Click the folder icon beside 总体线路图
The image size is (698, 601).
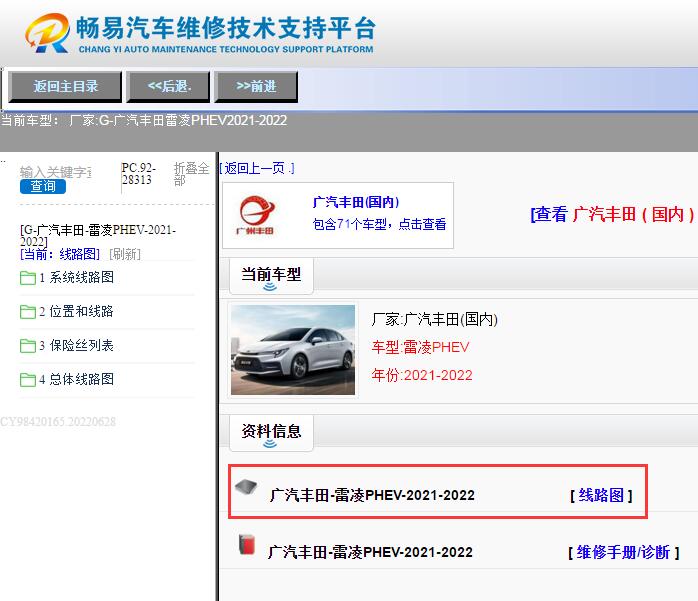[x=28, y=380]
